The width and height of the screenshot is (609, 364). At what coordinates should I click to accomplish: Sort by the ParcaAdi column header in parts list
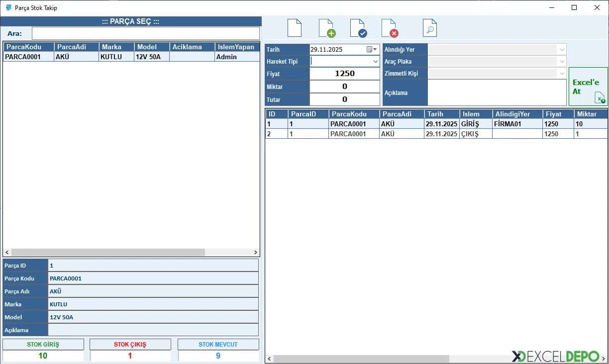tap(76, 47)
